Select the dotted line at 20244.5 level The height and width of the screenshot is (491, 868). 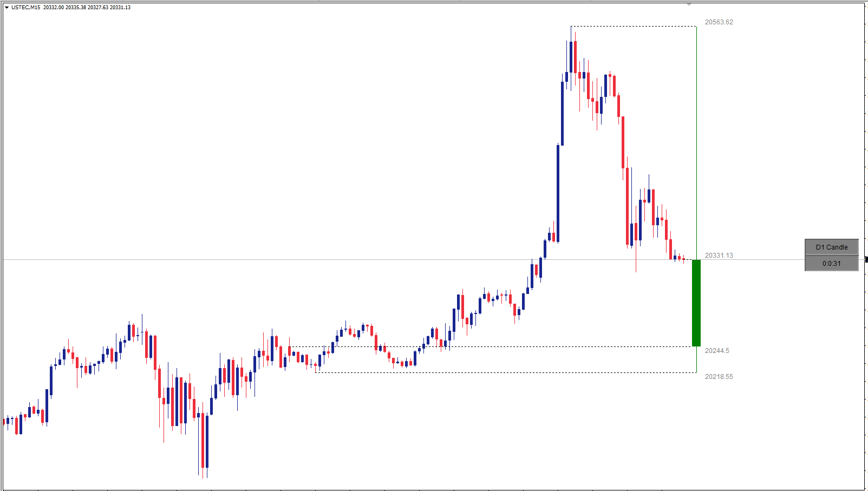(541, 346)
